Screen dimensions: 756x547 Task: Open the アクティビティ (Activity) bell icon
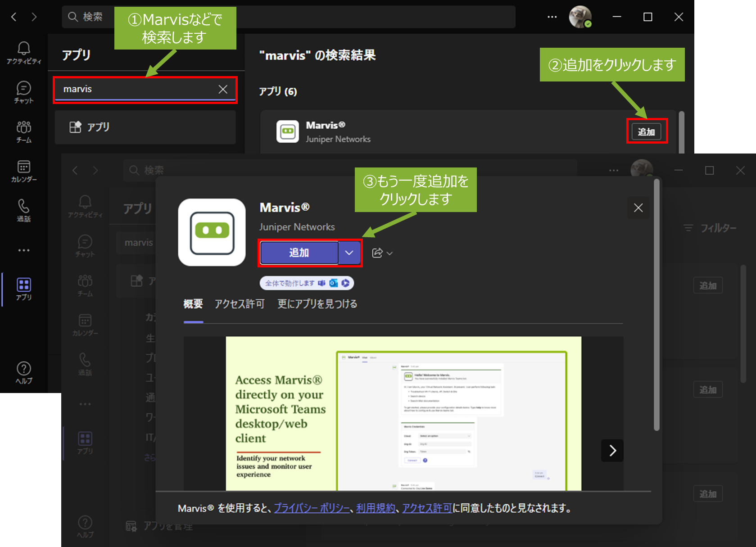tap(23, 53)
